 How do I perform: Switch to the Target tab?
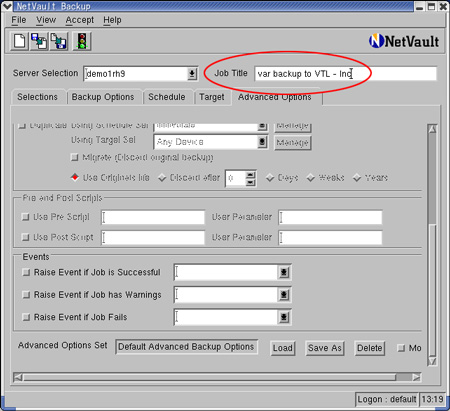212,97
